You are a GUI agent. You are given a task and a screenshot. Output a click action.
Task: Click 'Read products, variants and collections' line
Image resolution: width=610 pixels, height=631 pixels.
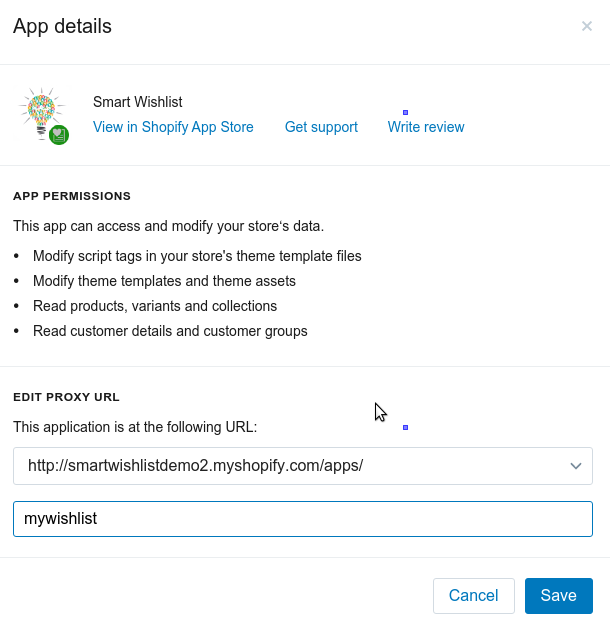155,306
